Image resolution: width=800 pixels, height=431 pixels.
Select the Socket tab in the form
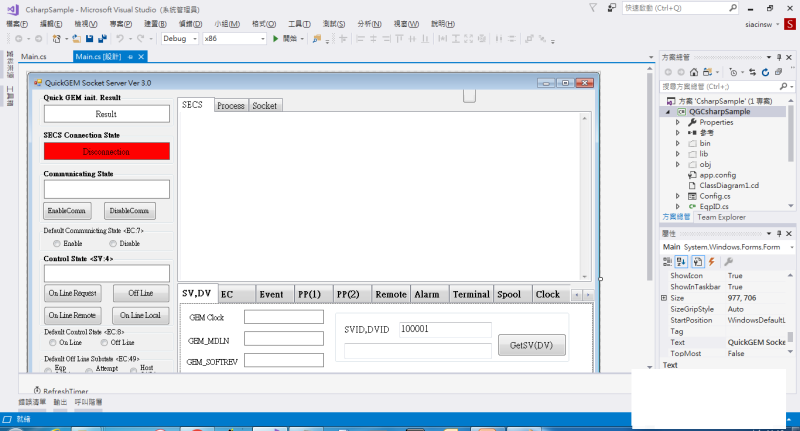tap(264, 106)
